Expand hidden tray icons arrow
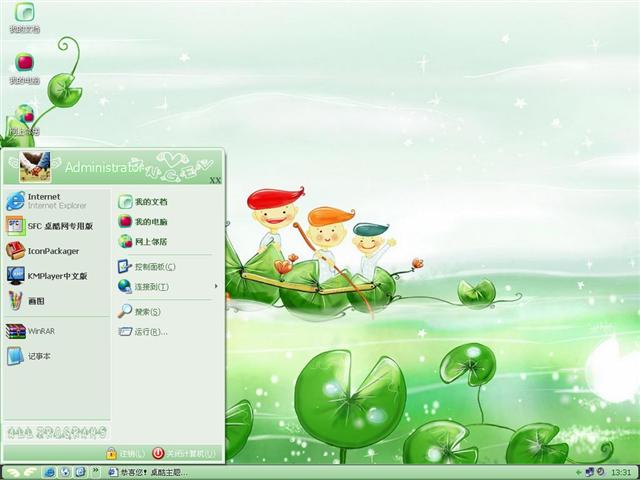This screenshot has width=640, height=480. pos(579,473)
